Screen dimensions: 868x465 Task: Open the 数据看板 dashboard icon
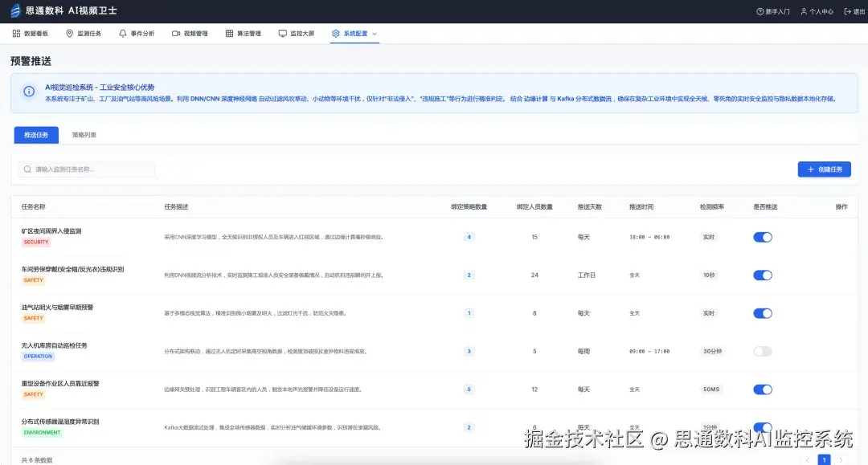18,33
